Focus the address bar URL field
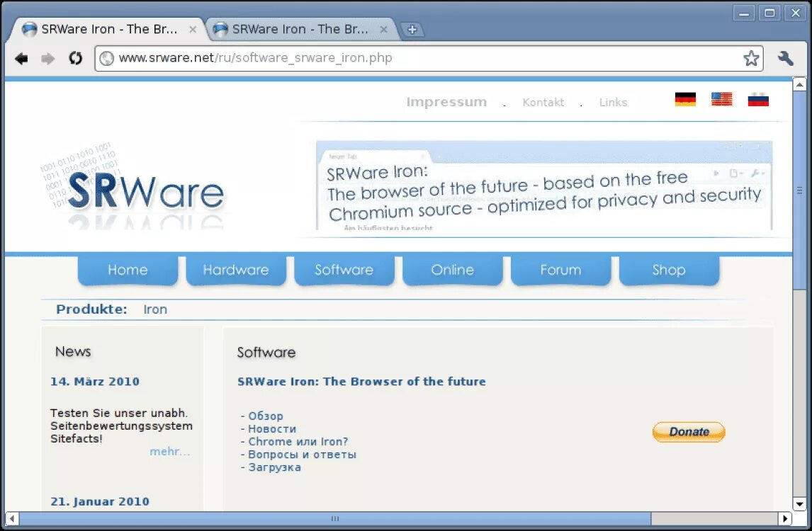The width and height of the screenshot is (812, 531). (429, 58)
